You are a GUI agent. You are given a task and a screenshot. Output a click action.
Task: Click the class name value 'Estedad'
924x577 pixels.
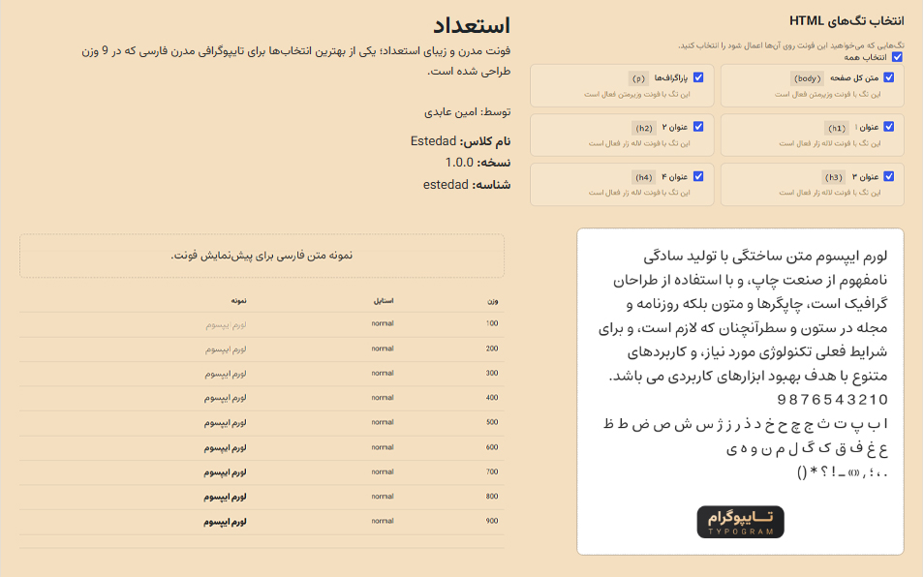pyautogui.click(x=433, y=141)
